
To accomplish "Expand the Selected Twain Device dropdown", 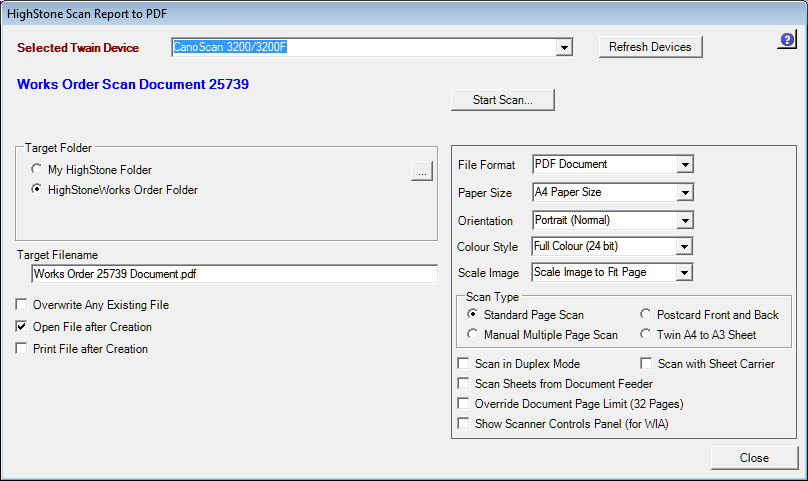I will 564,47.
